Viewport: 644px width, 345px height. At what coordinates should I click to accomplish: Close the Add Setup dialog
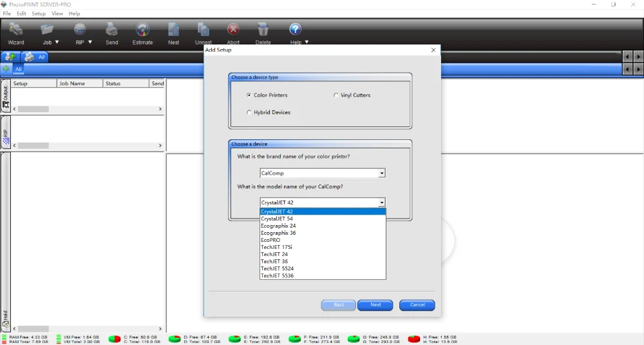coord(433,50)
